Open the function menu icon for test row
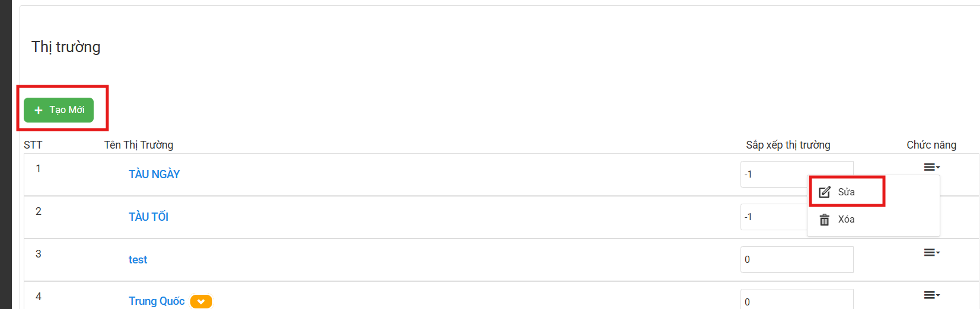 pos(931,253)
